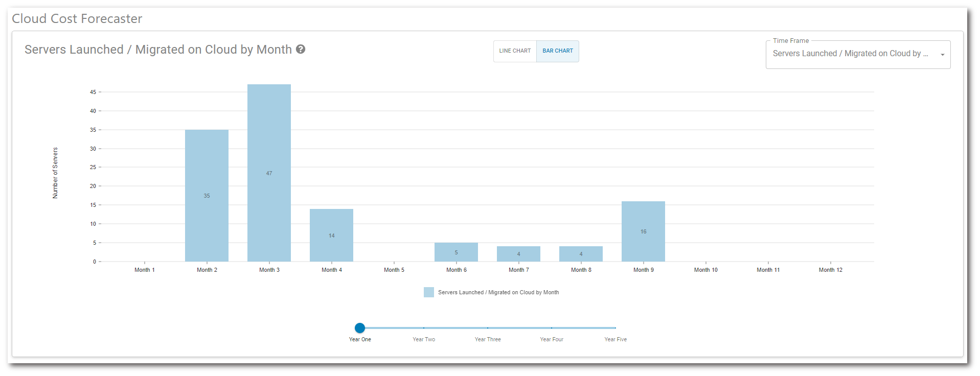Screen dimensions: 980x376
Task: Click the Month 8 bar showing 4
Action: click(581, 254)
